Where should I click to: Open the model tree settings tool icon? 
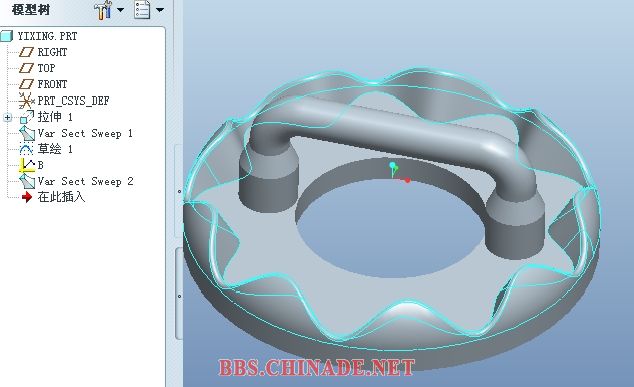point(103,10)
